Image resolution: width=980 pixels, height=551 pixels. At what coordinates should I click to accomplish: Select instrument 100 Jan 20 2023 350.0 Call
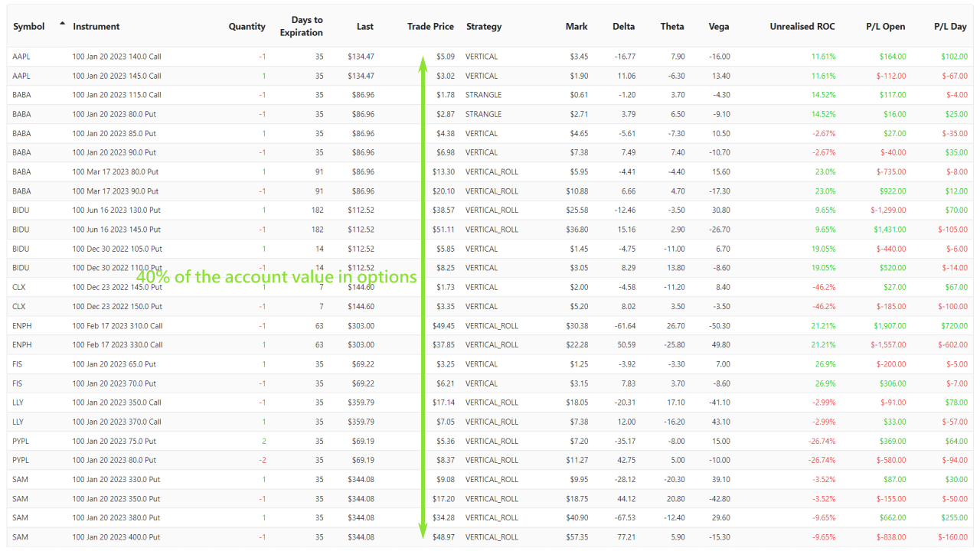117,403
